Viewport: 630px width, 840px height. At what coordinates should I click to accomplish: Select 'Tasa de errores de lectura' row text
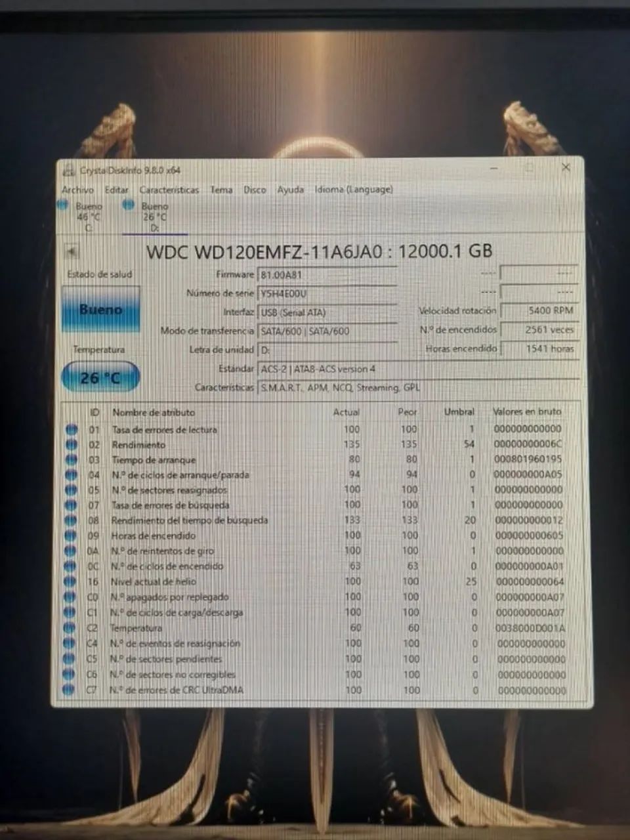(x=164, y=430)
